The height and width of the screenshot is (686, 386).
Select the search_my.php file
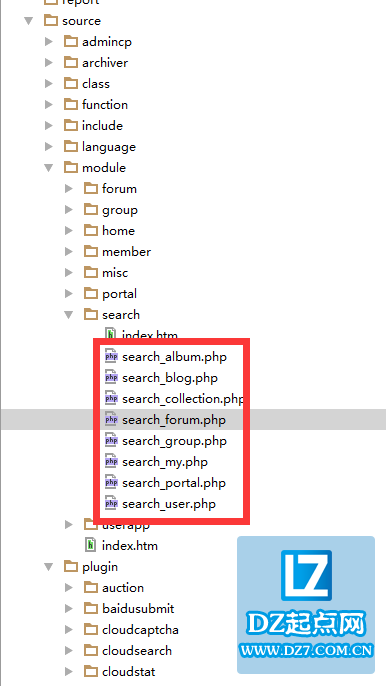coord(165,462)
